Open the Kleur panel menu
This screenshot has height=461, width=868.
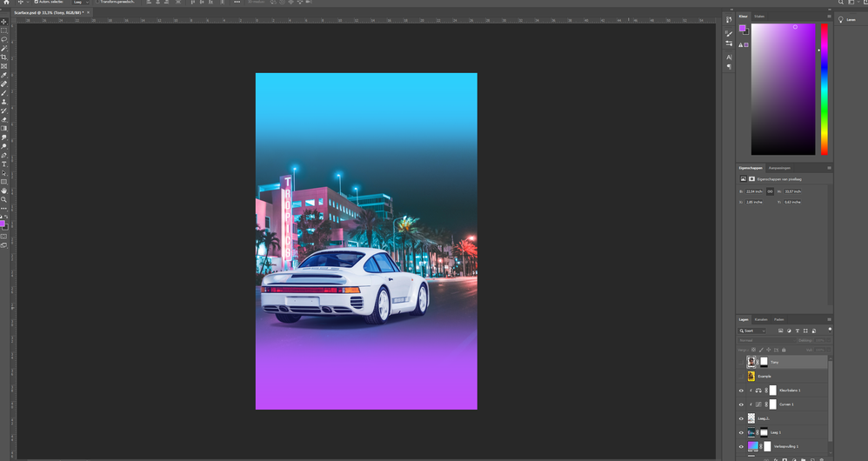(x=829, y=16)
